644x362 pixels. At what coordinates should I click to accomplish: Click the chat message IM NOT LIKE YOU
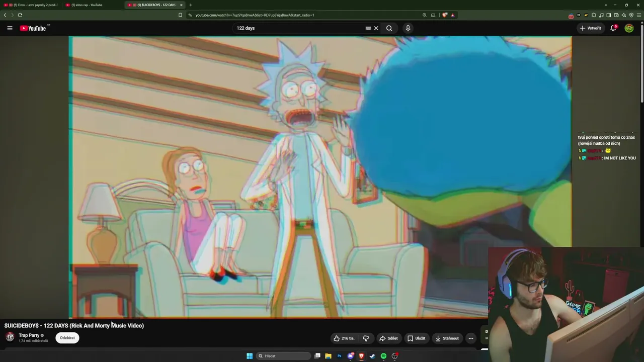[x=620, y=158]
